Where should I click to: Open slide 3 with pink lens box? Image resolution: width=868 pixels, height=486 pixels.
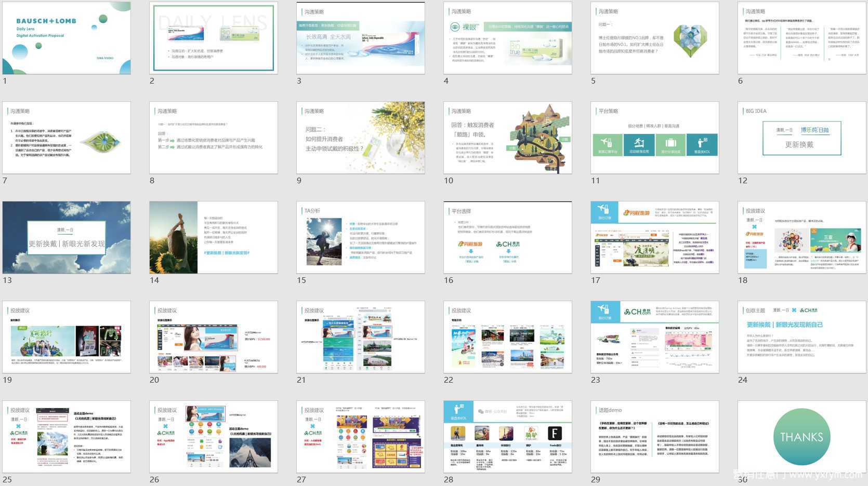click(x=361, y=38)
